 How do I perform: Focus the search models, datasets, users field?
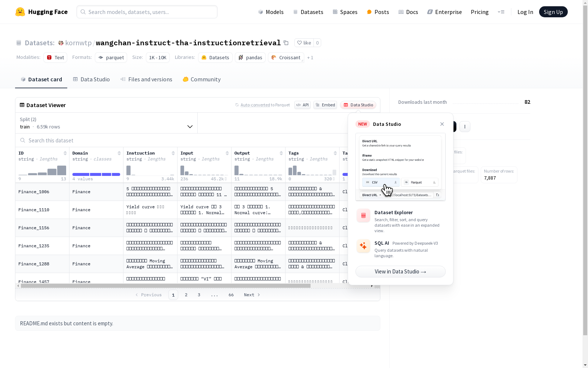147,12
